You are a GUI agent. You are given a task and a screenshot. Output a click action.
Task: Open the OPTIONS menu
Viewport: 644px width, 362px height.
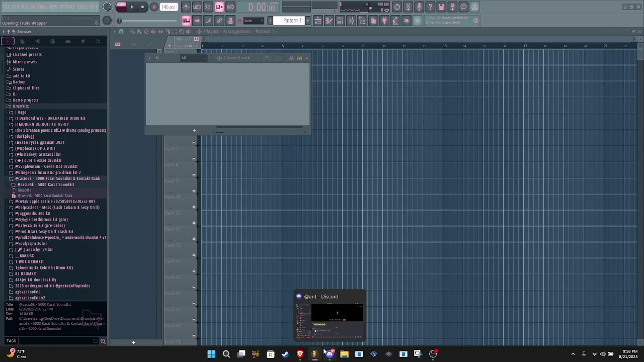[66, 7]
